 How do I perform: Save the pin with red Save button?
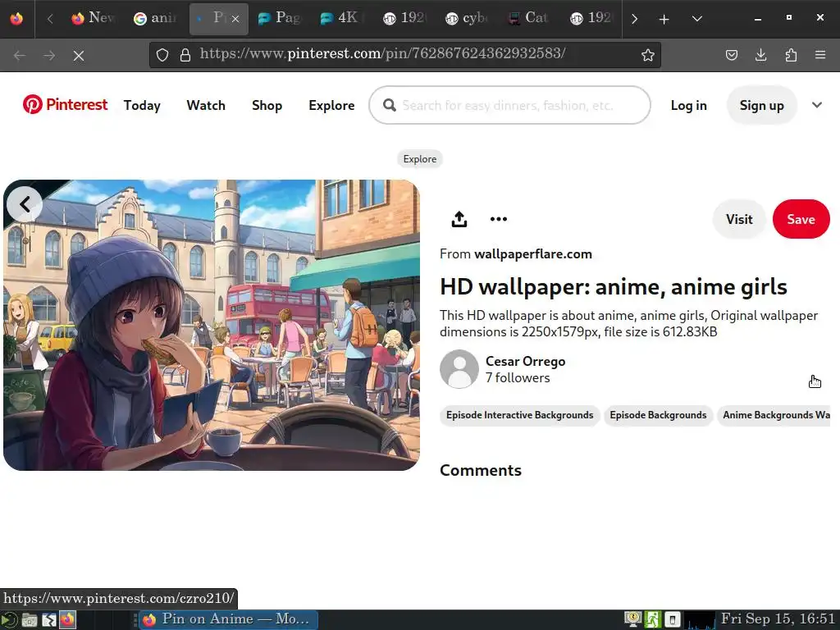(801, 219)
